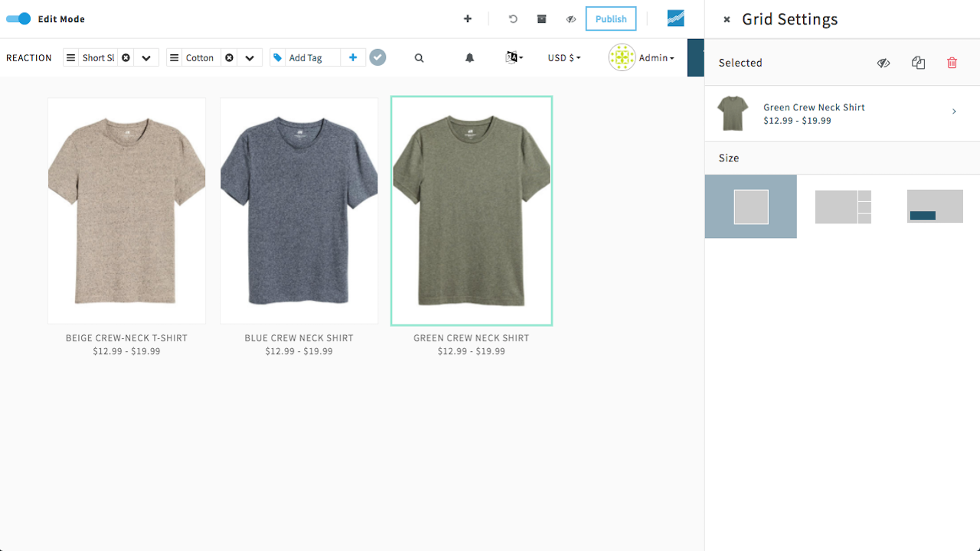
Task: Click Green Crew Neck Shirt name in Grid Settings
Action: tap(814, 107)
